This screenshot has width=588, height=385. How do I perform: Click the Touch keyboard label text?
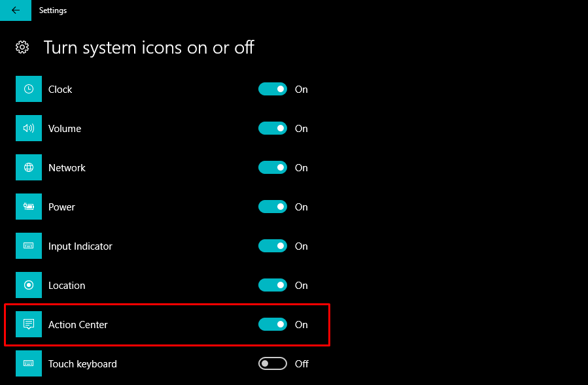point(82,364)
